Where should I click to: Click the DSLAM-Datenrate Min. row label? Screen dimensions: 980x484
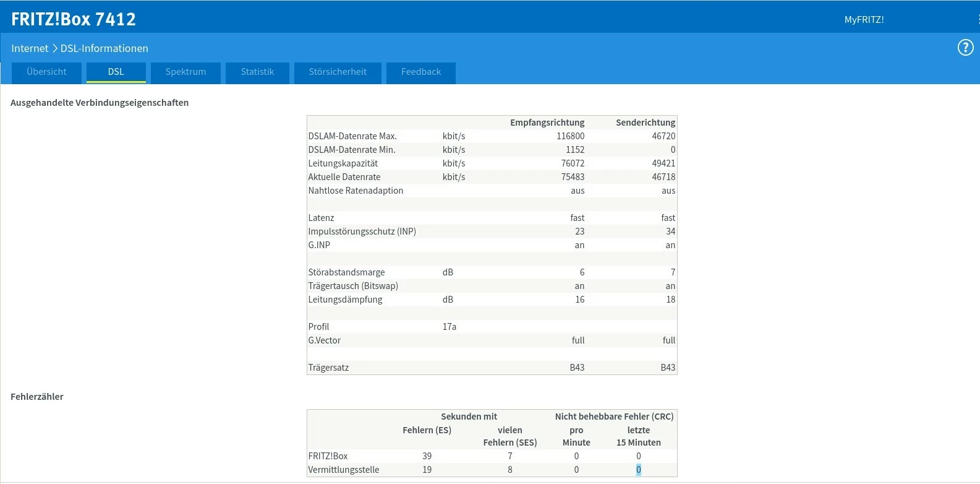352,150
